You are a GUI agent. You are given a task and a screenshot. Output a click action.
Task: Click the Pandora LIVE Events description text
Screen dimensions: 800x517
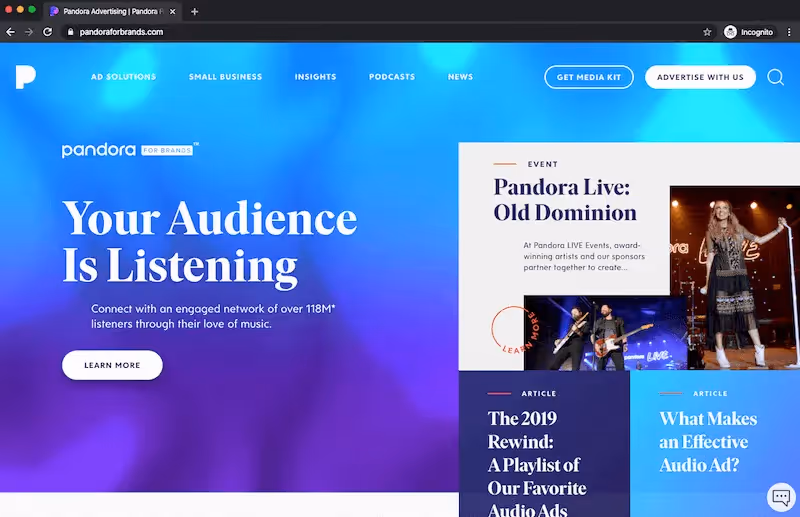(x=584, y=256)
